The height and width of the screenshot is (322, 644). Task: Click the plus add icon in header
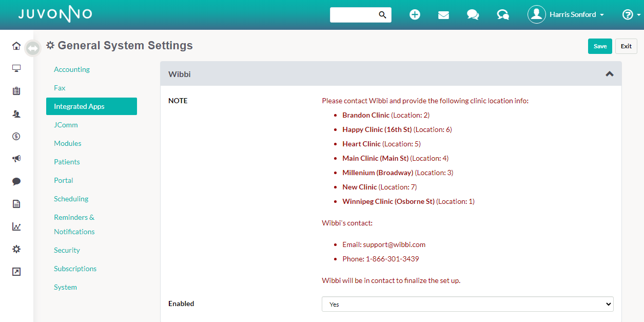coord(415,15)
